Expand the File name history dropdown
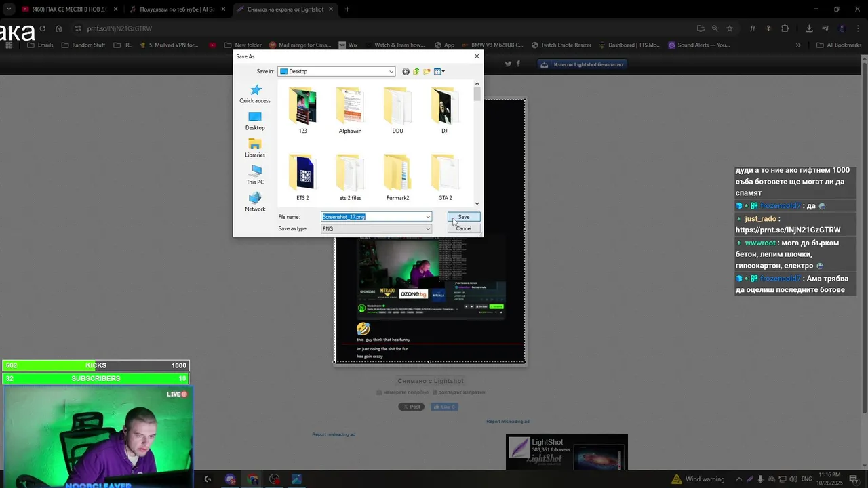Screen dimensions: 868x488 tap(428, 217)
